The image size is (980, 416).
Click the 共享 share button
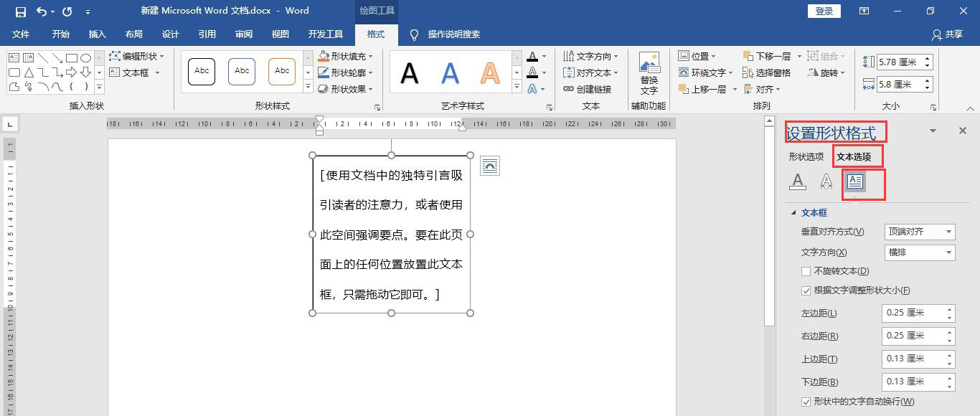(948, 34)
